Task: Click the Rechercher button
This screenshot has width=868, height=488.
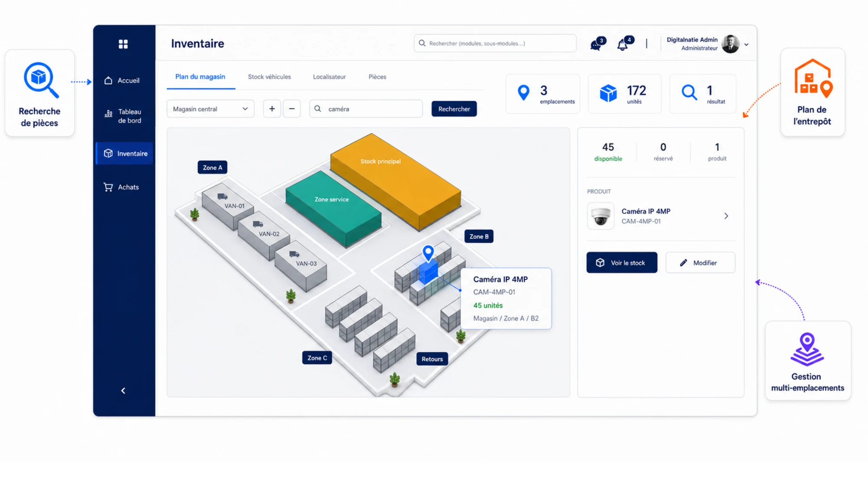Action: click(x=454, y=109)
